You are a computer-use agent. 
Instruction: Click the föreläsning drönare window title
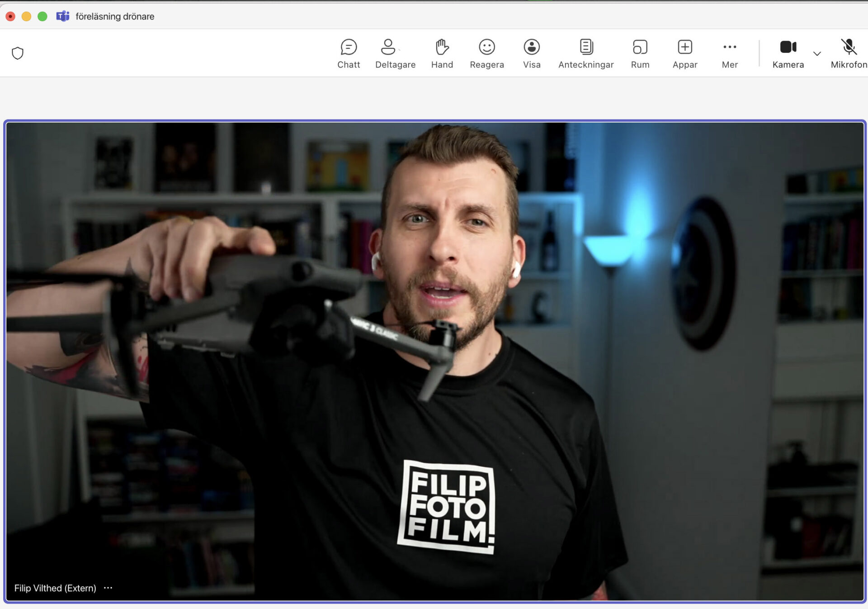pyautogui.click(x=115, y=16)
